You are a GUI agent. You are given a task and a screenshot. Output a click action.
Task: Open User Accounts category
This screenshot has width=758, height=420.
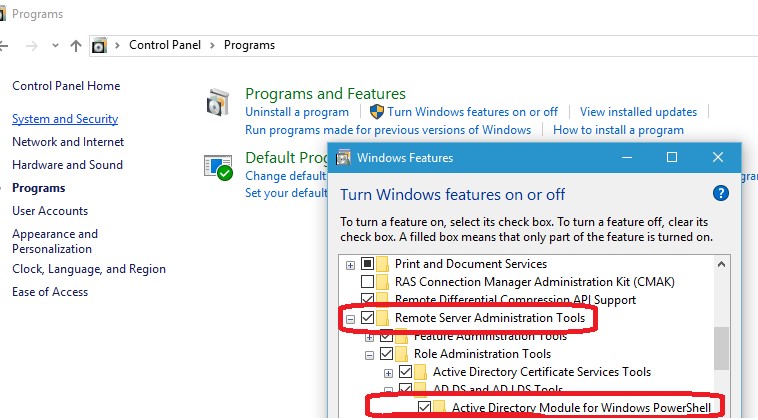click(x=50, y=211)
